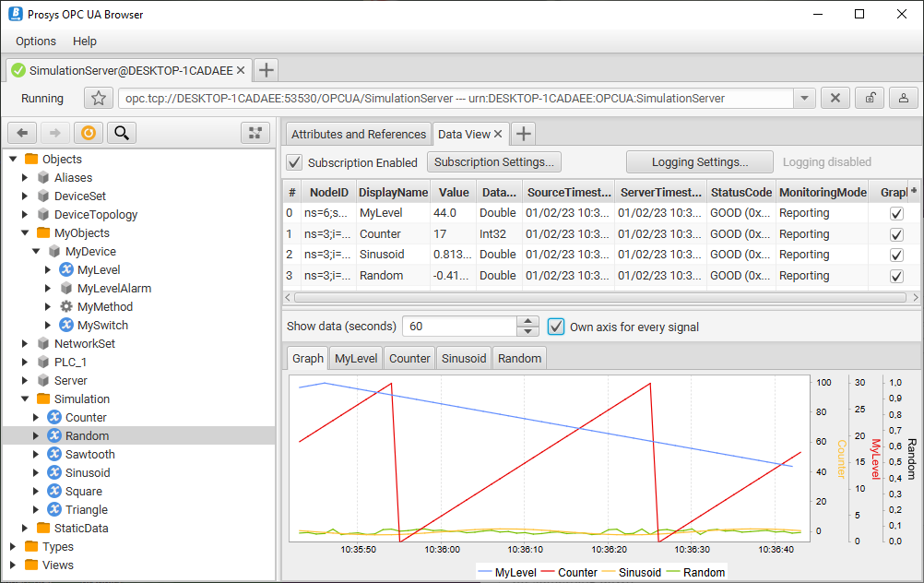Toggle the Graph checkbox for the Counter row
This screenshot has height=583, width=924.
pyautogui.click(x=895, y=234)
